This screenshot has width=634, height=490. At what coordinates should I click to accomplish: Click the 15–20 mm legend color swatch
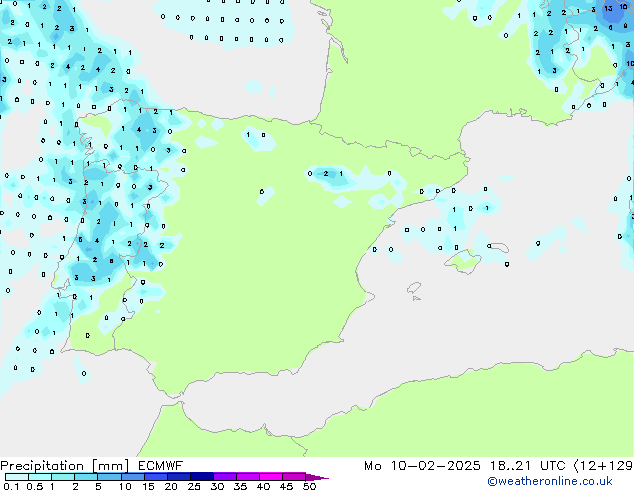tap(155, 477)
